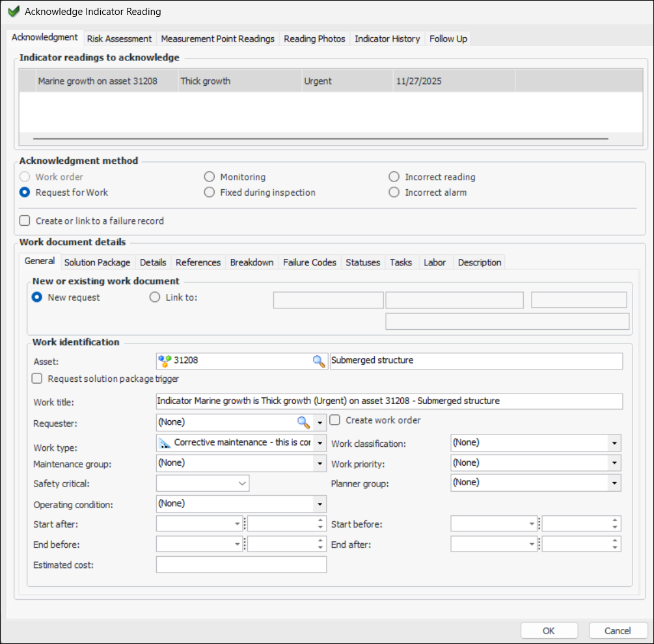Open the Maintenance group dropdown
Image resolution: width=654 pixels, height=644 pixels.
pos(320,463)
